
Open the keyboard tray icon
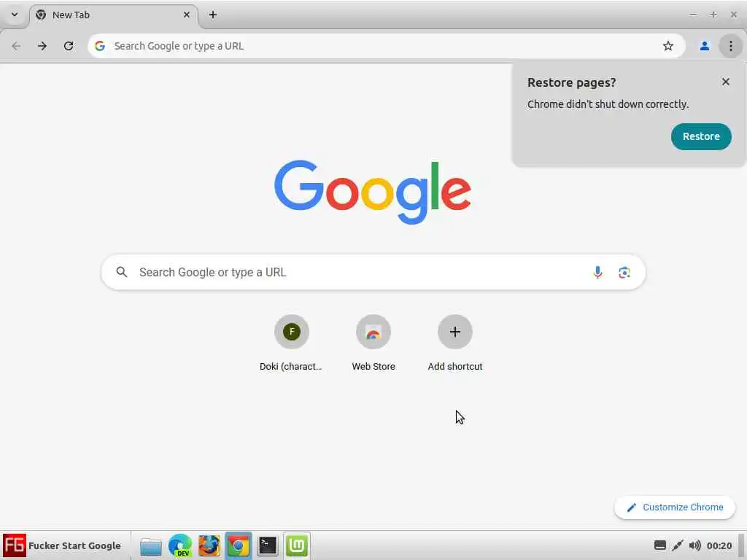pos(659,545)
